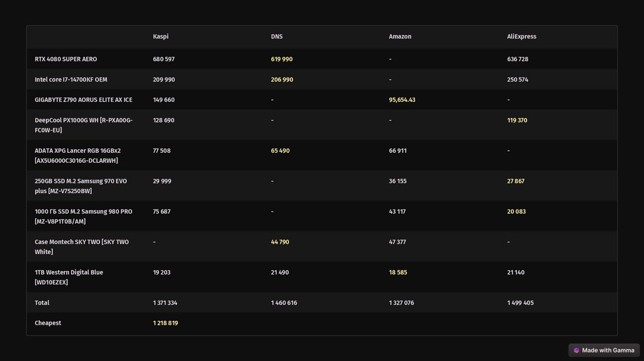Click the highlighted DNS price 619 990
Viewport: 644px width, 361px height.
(x=282, y=59)
